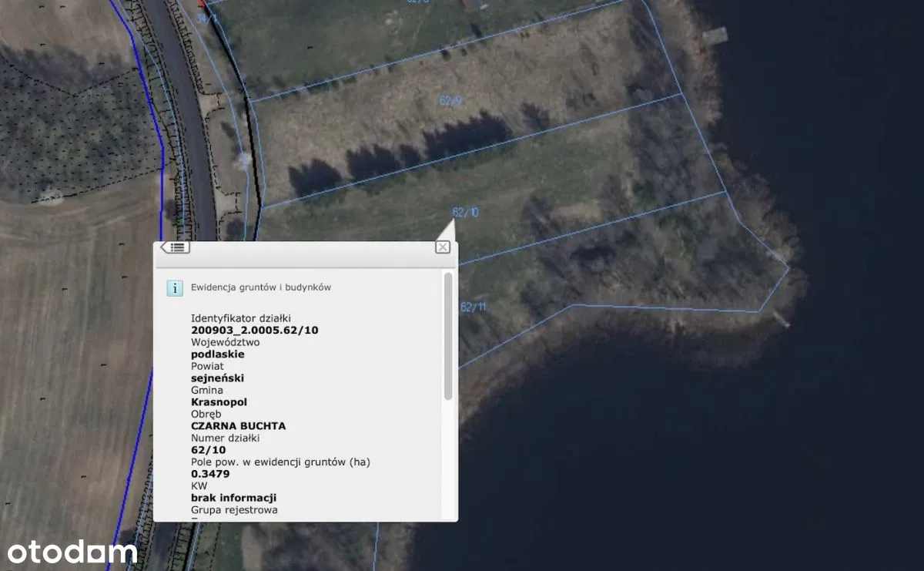Image resolution: width=924 pixels, height=571 pixels.
Task: Close the parcel information popup
Action: (442, 247)
